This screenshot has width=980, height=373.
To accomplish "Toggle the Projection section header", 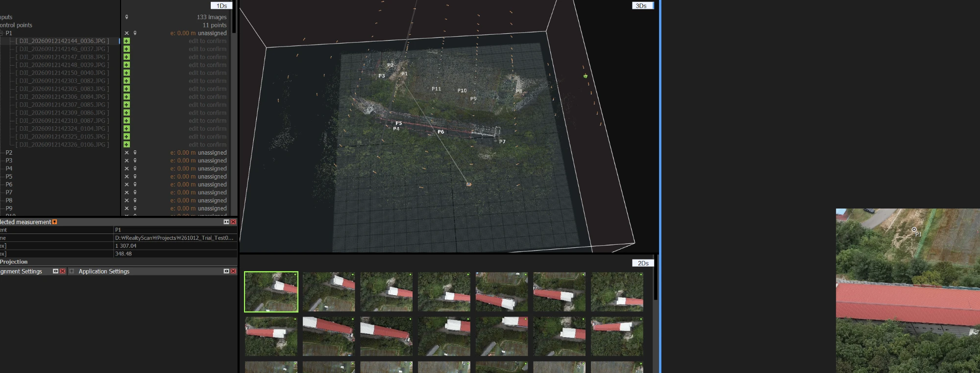I will point(14,262).
